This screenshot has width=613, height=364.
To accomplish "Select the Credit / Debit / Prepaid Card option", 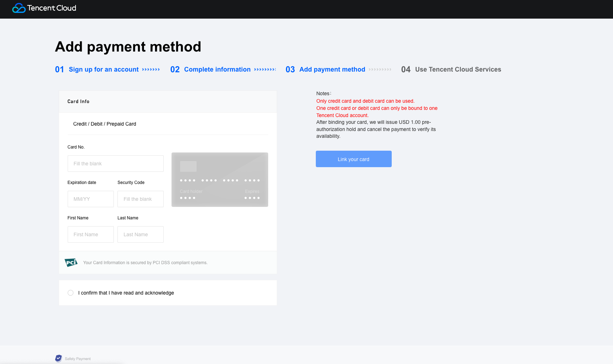I will 105,124.
